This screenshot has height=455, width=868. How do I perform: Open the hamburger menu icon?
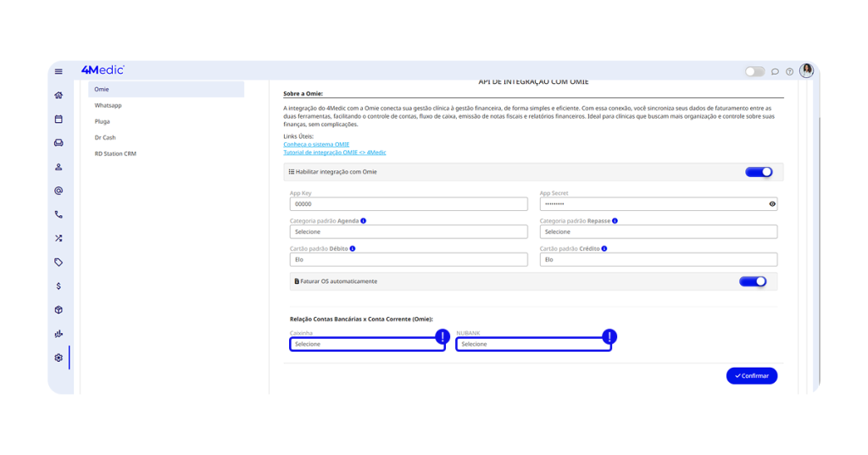[58, 72]
